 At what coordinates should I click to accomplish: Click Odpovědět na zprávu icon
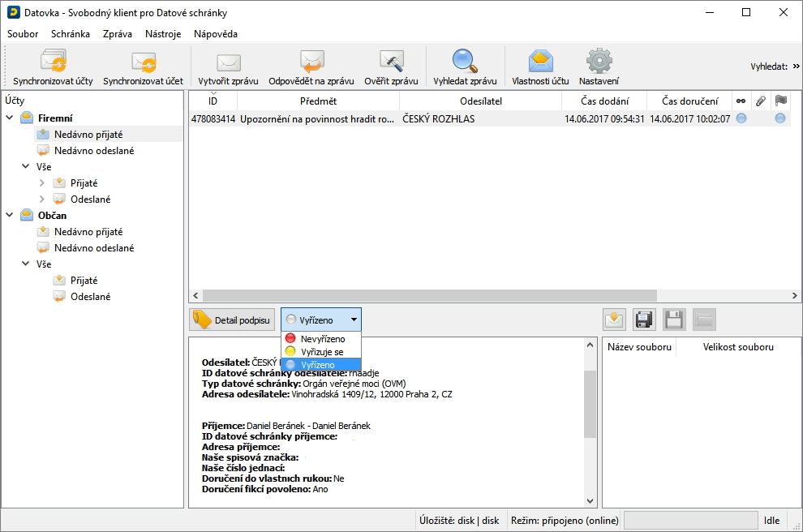click(311, 62)
